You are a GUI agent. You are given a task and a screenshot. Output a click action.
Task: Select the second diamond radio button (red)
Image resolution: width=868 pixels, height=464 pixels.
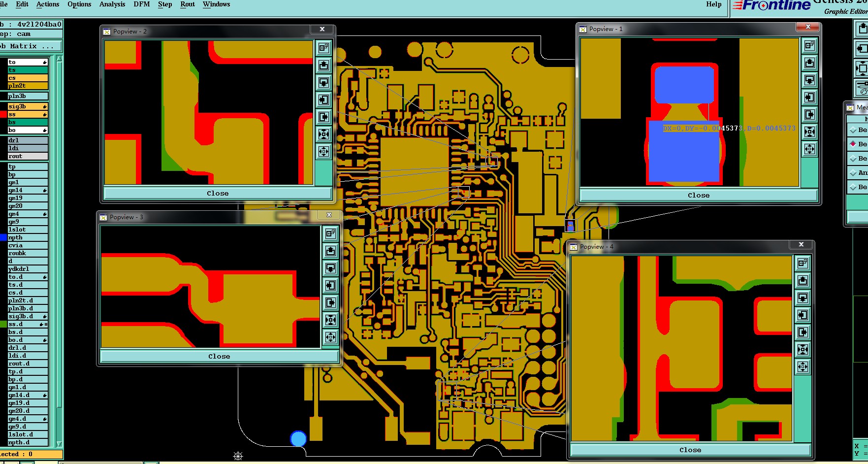click(853, 144)
